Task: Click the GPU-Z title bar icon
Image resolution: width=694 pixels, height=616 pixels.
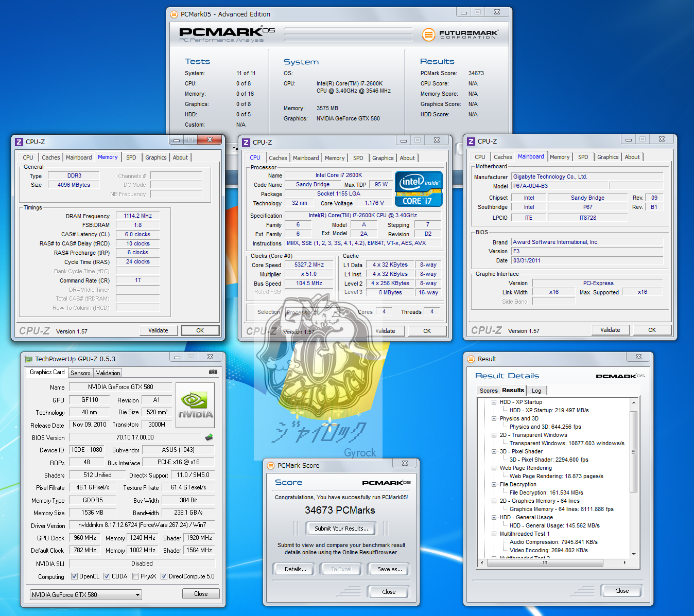Action: 28,359
